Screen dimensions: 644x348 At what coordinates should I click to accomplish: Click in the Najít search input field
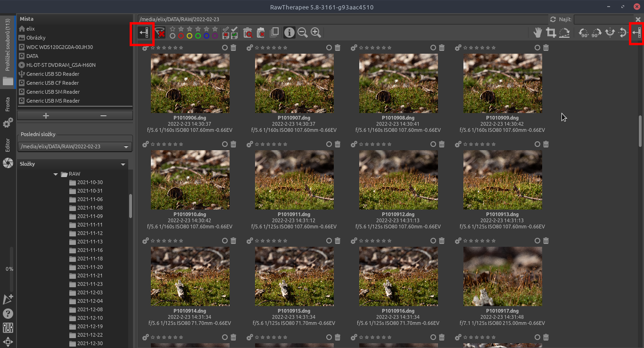click(x=603, y=19)
